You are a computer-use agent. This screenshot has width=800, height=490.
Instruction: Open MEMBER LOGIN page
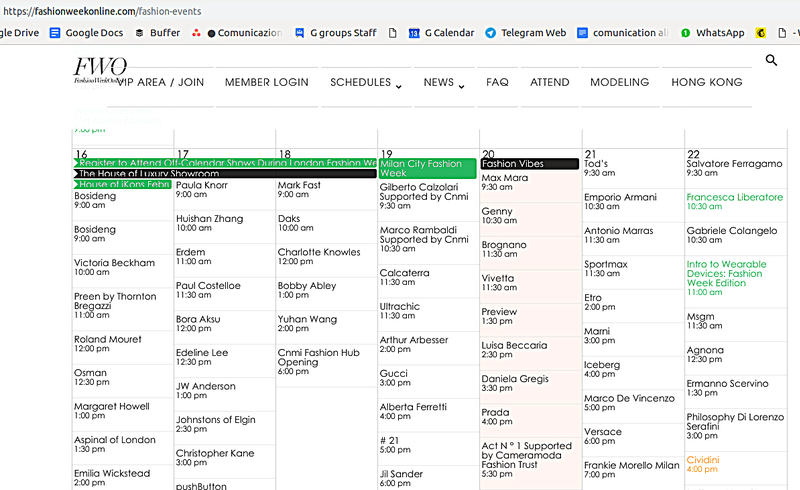(x=267, y=82)
